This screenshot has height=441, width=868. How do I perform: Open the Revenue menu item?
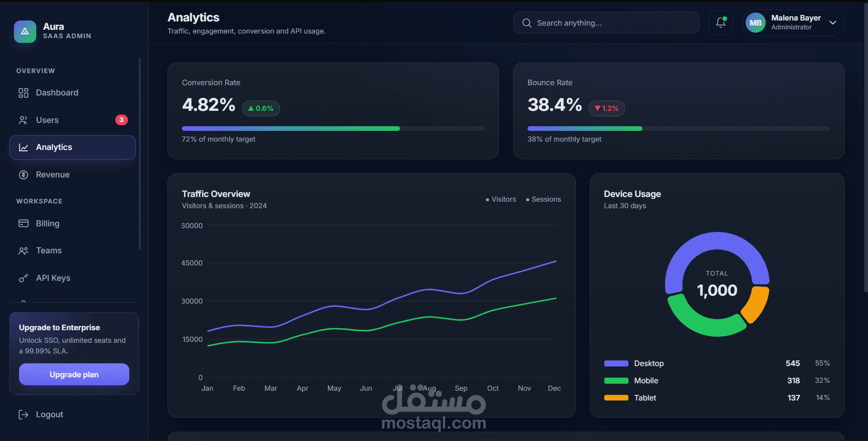[x=73, y=175]
